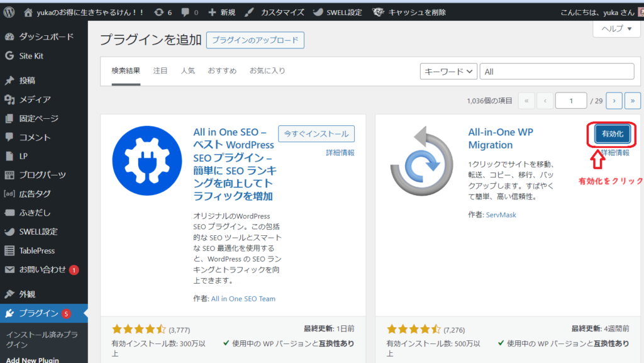The width and height of the screenshot is (644, 363).
Task: Open the メディア menu in sidebar
Action: point(35,99)
